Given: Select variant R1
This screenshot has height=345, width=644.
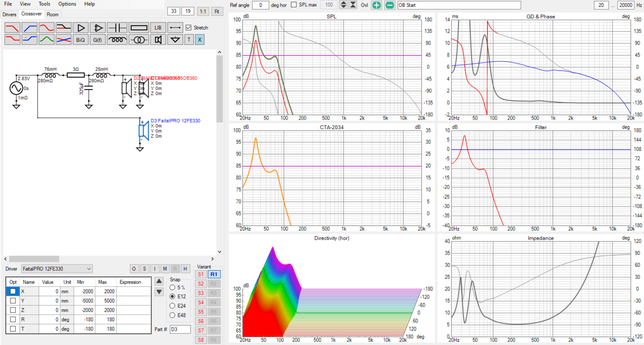Looking at the screenshot, I should coord(214,274).
